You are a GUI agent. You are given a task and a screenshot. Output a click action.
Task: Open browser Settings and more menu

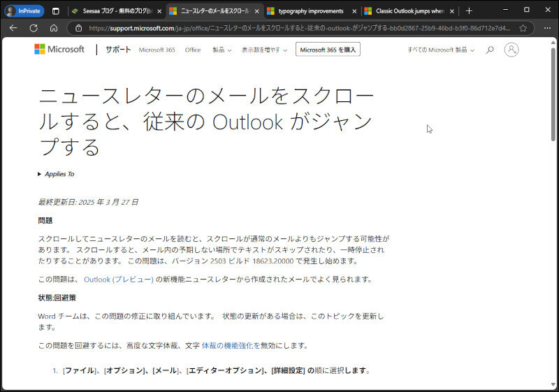(547, 28)
